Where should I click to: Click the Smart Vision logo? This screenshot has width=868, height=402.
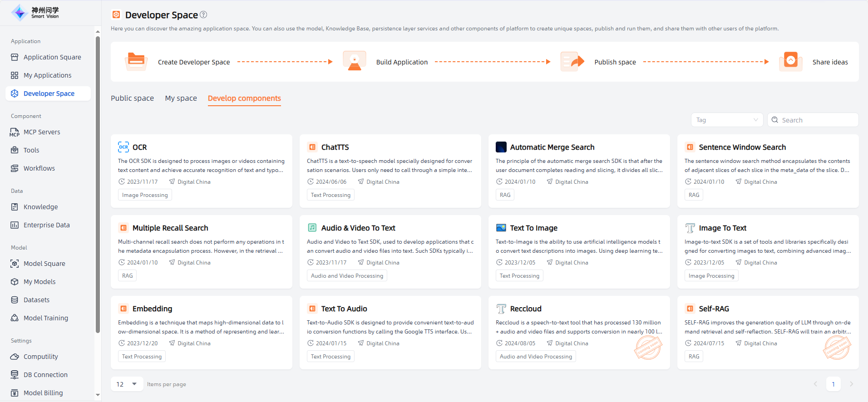point(35,13)
